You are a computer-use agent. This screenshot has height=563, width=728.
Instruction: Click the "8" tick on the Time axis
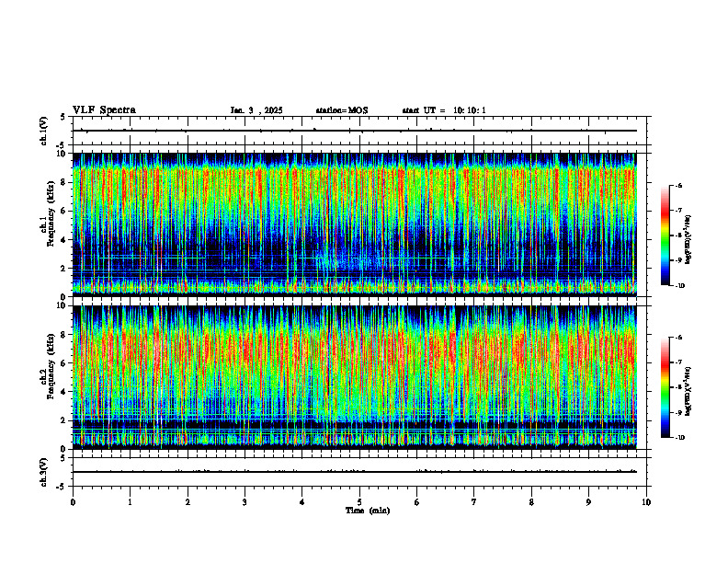pos(531,502)
